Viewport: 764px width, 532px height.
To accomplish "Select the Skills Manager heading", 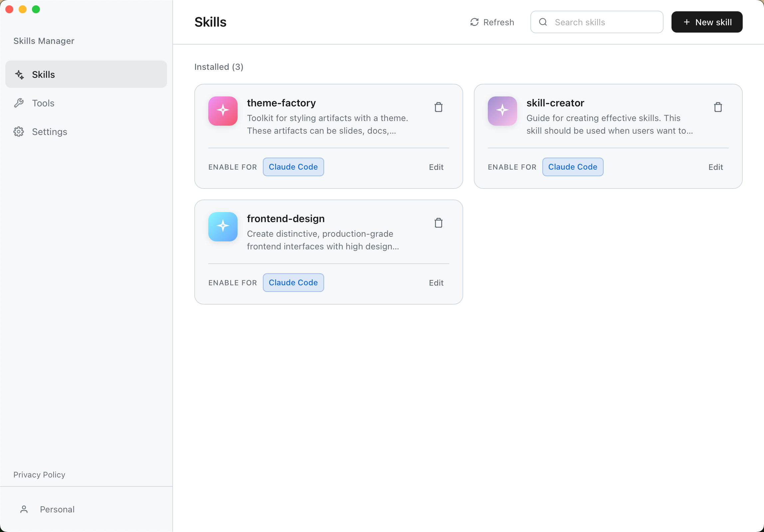I will coord(44,41).
